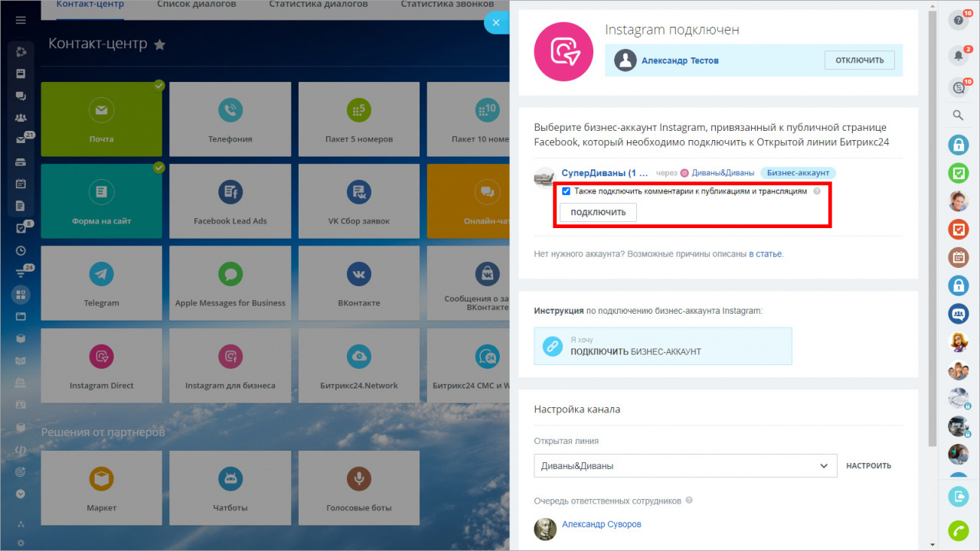Click the slider panel vertical scrollbar

[931, 230]
